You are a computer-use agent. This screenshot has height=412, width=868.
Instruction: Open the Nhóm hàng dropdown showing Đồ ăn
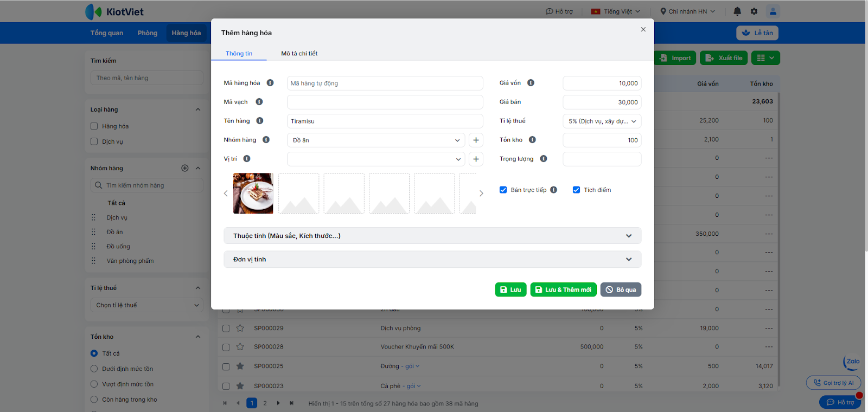tap(376, 140)
